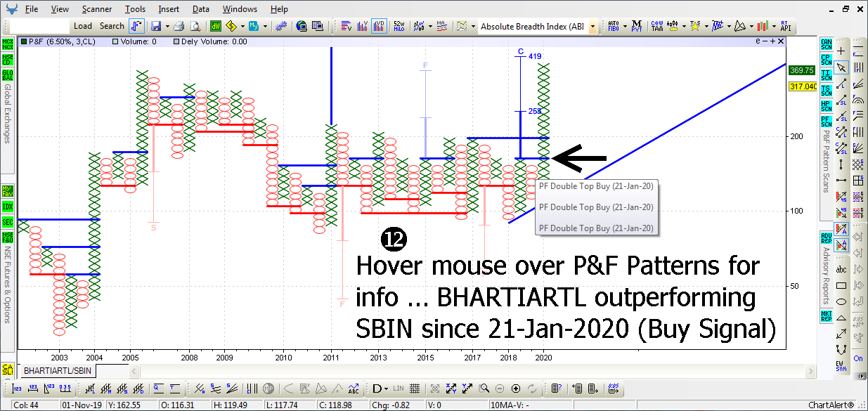Click the zoom magnifier icon in bottom toolbar
Image resolution: width=868 pixels, height=411 pixels.
[x=484, y=389]
